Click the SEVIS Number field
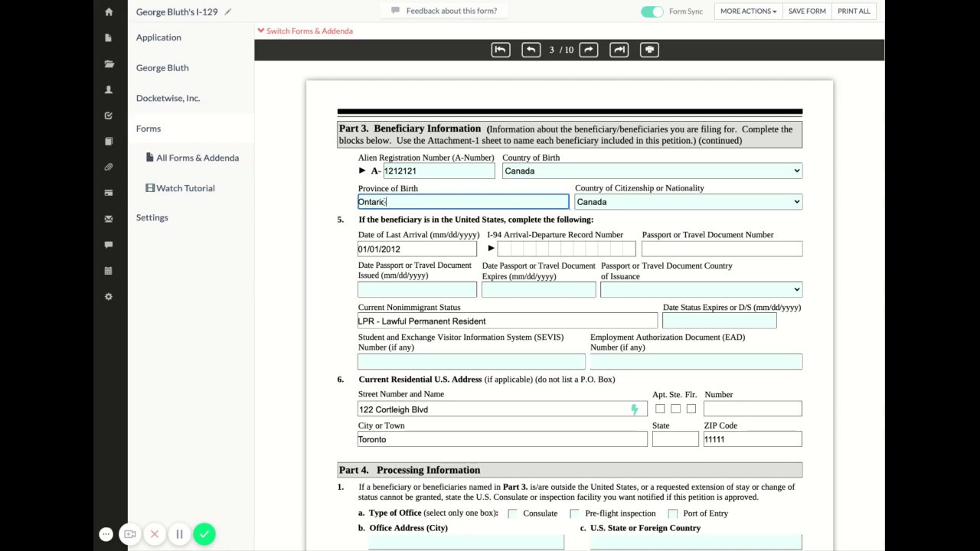The width and height of the screenshot is (980, 551). pos(471,361)
